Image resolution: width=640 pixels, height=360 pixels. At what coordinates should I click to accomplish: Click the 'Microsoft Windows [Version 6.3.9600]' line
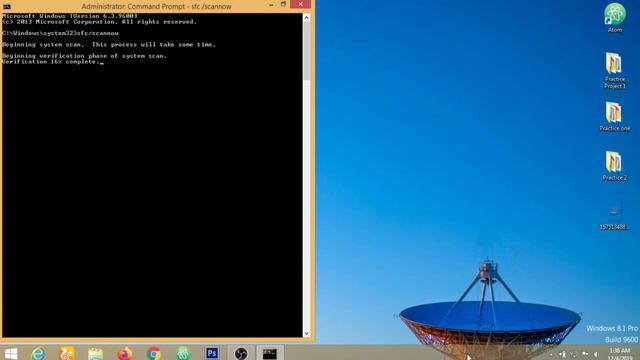tap(70, 16)
